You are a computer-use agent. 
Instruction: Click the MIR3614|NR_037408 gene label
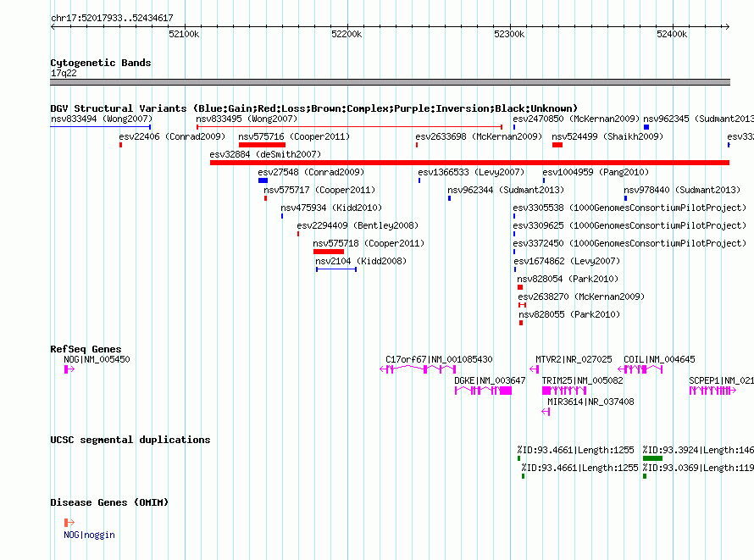point(591,402)
